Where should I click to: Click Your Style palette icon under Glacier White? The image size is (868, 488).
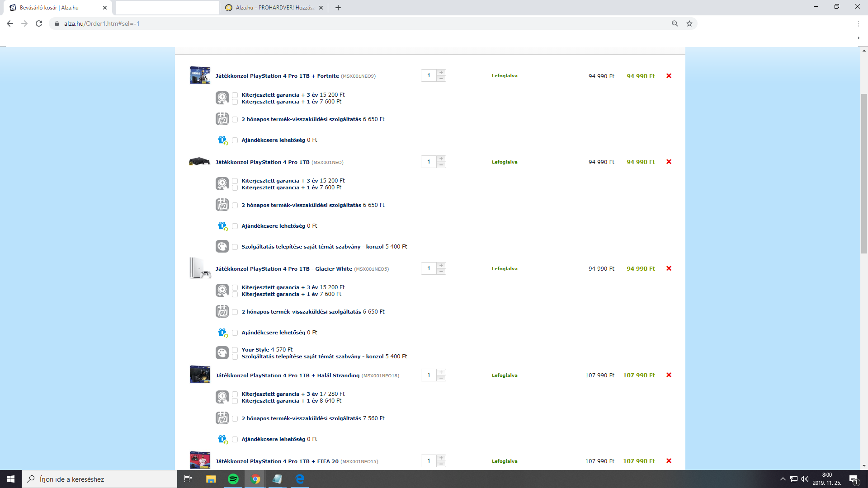pyautogui.click(x=222, y=353)
